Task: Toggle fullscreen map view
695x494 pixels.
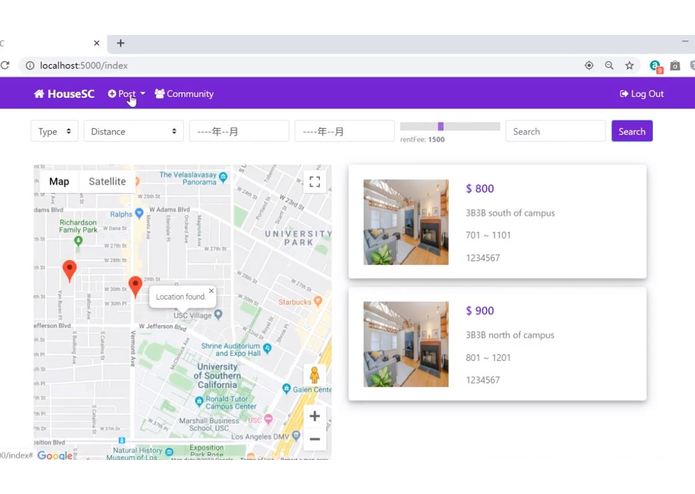Action: 315,182
